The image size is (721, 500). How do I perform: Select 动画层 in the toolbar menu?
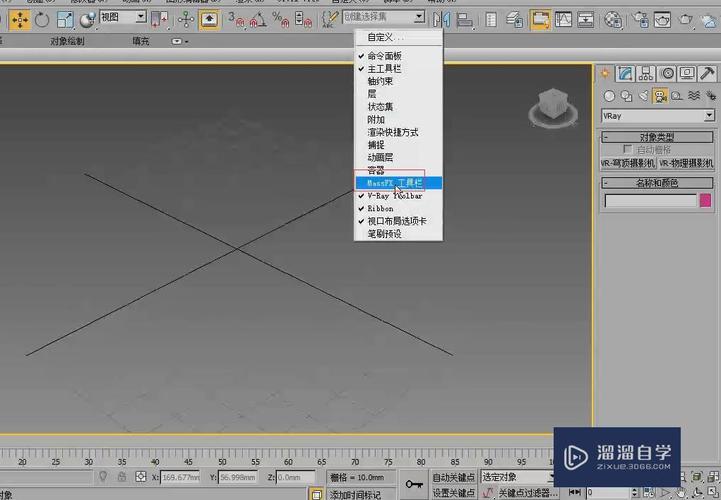coord(398,157)
